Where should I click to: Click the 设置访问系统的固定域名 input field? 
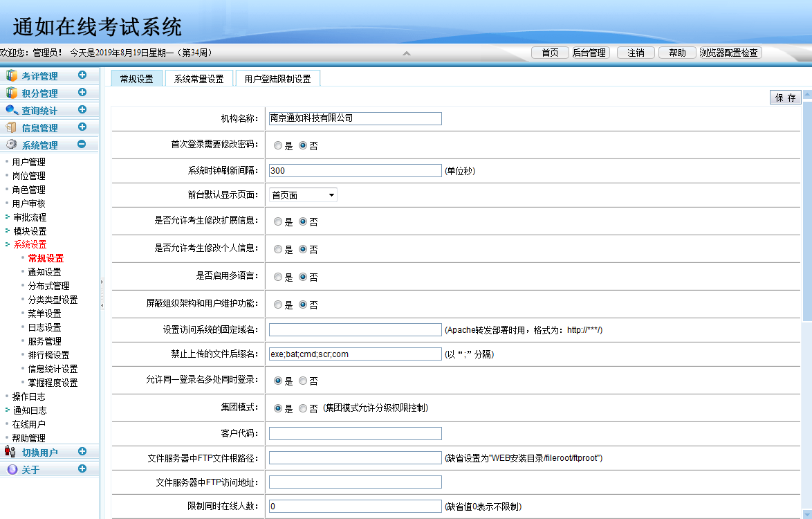[356, 330]
